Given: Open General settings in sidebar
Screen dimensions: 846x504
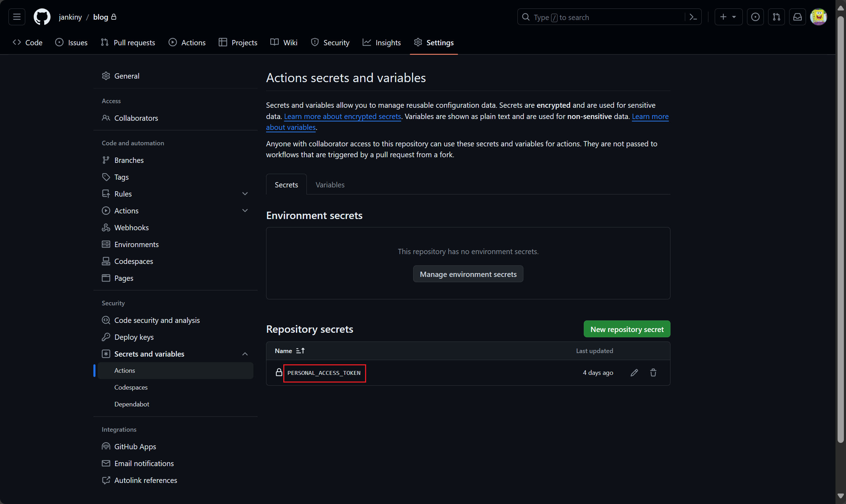Looking at the screenshot, I should tap(176, 76).
